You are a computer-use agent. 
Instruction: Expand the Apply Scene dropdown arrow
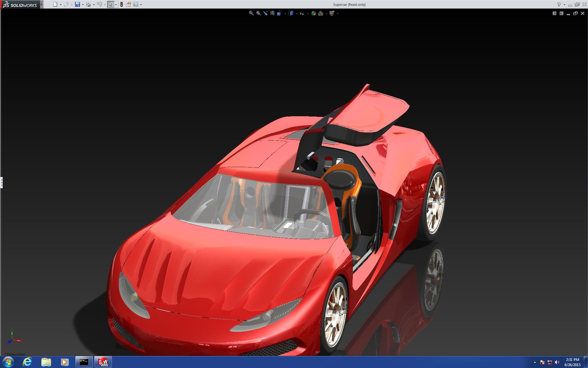point(326,13)
